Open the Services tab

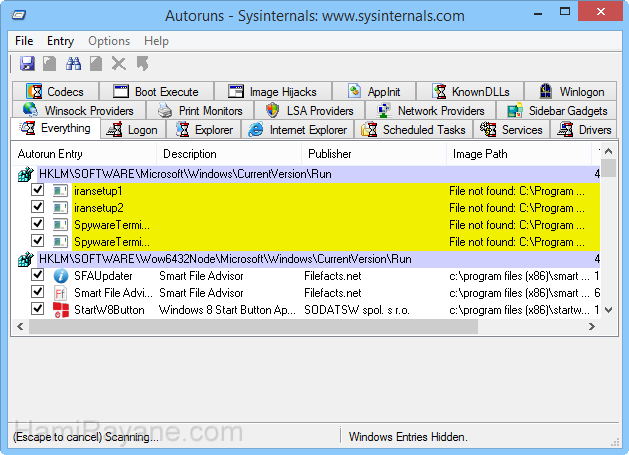(511, 130)
